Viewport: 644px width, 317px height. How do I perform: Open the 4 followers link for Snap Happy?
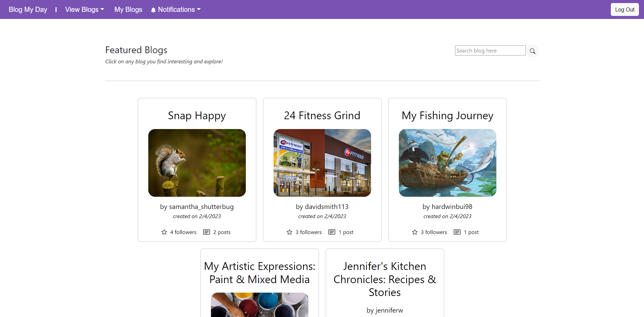pos(183,232)
